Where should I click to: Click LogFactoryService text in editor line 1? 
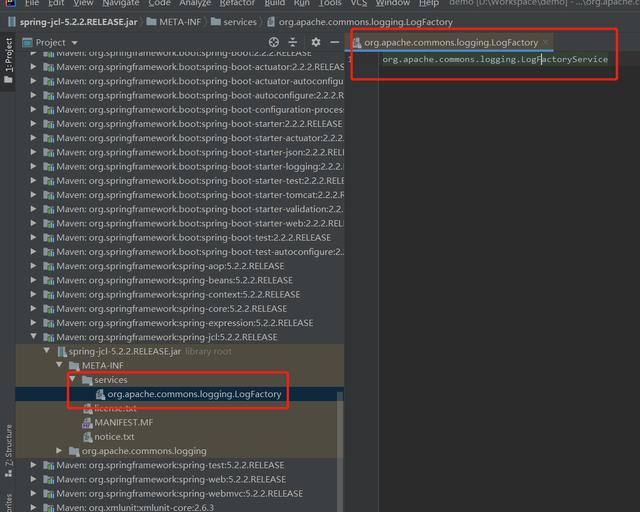pos(564,60)
